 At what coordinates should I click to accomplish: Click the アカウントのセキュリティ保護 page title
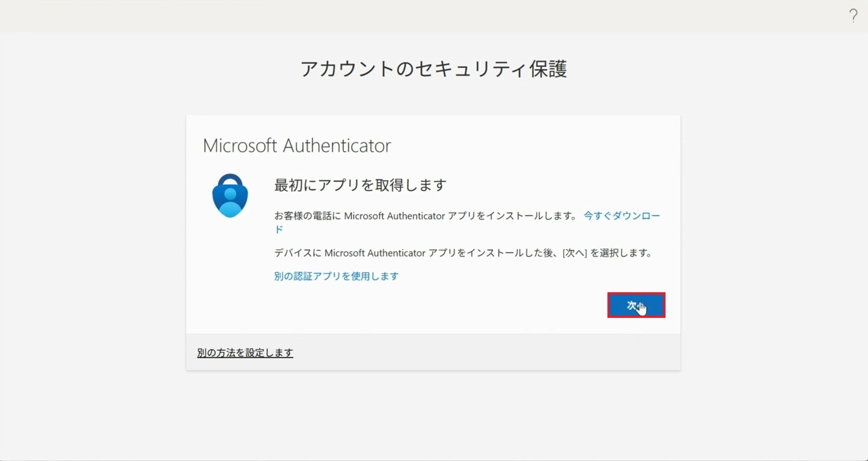point(434,69)
